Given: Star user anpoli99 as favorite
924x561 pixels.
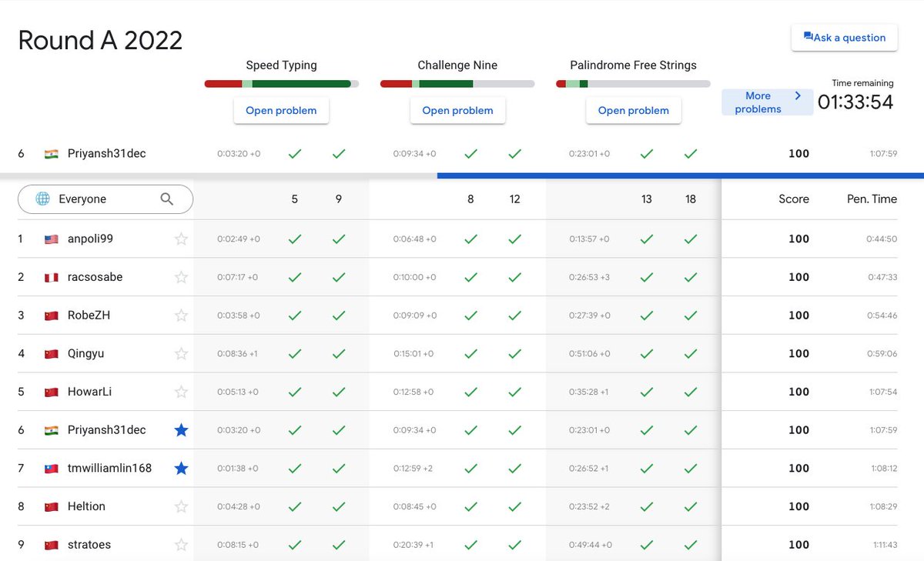Looking at the screenshot, I should (x=181, y=239).
